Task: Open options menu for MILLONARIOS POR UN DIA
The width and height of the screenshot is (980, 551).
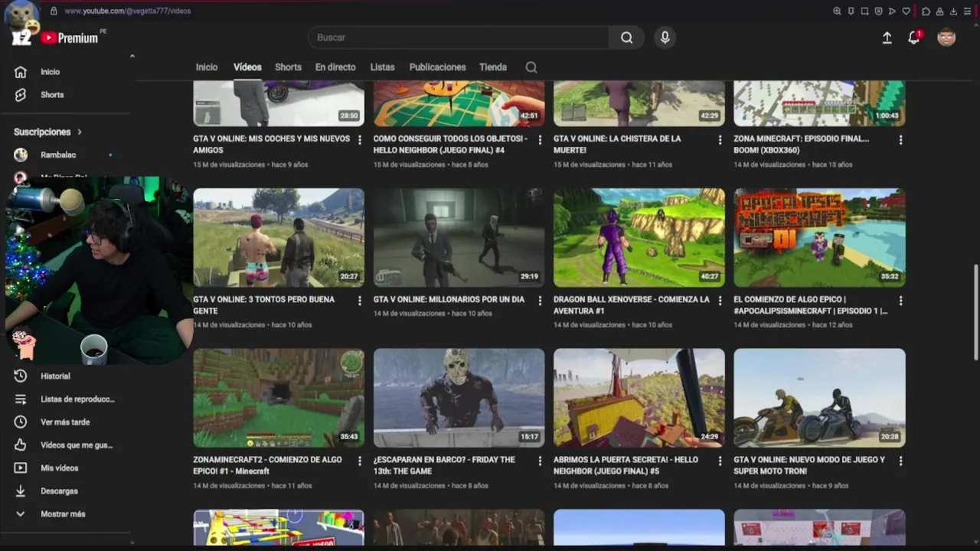Action: click(540, 301)
